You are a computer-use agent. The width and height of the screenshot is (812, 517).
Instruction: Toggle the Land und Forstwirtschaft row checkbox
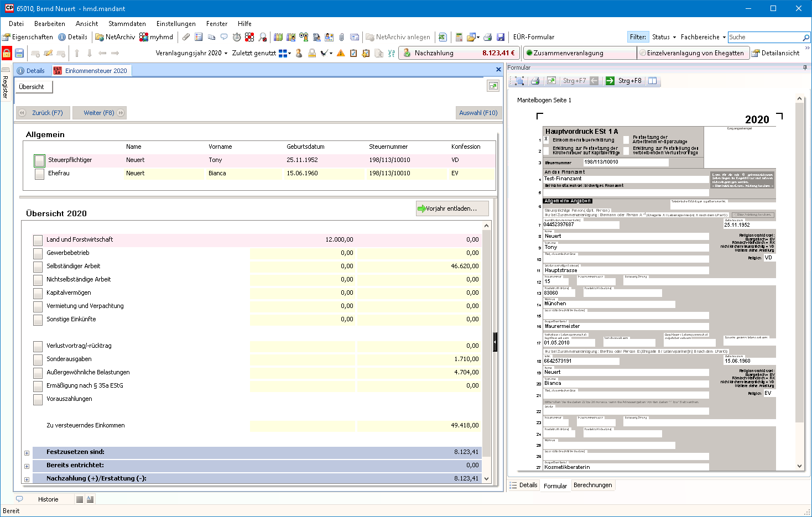38,240
